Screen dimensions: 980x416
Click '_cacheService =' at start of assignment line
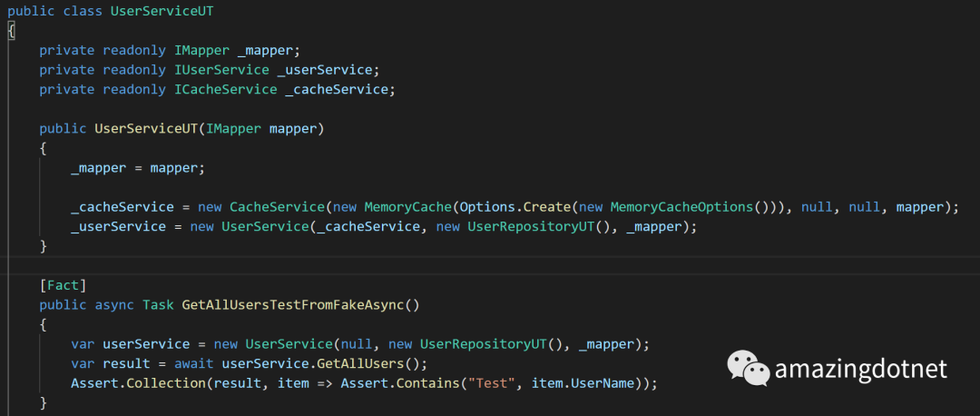(132, 206)
